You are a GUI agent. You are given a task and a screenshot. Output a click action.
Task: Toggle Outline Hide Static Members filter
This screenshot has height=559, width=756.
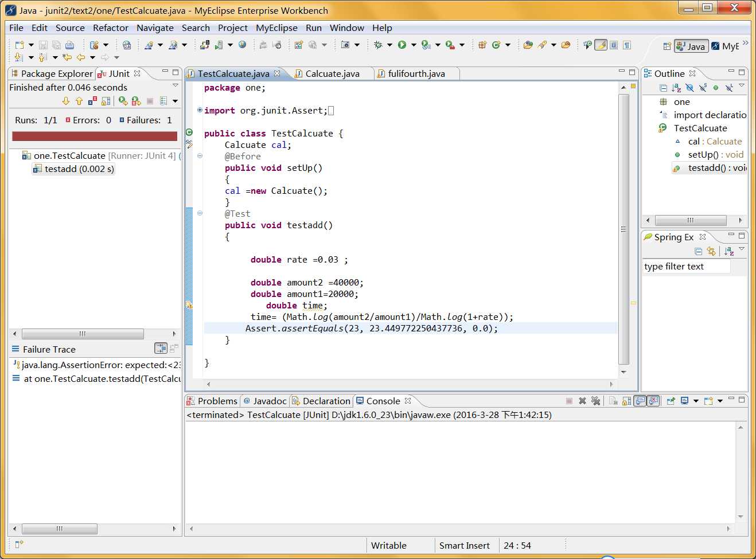703,88
